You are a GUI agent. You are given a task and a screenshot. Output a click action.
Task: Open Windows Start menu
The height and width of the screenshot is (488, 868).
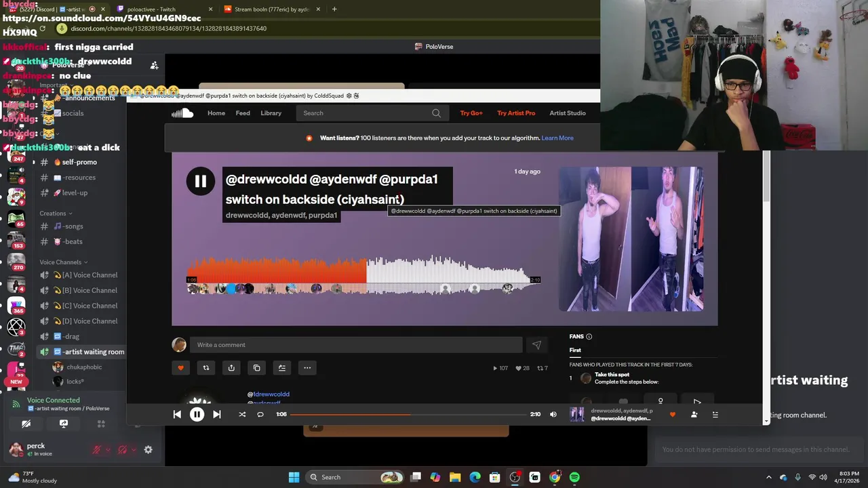point(294,477)
